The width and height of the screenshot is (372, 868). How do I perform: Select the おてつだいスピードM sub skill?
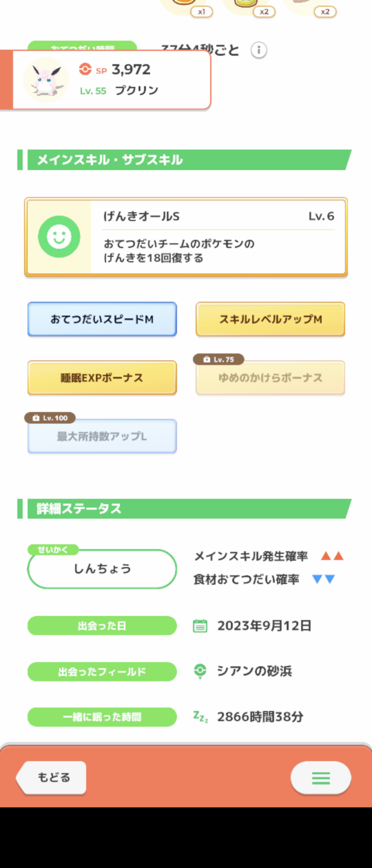coord(102,319)
